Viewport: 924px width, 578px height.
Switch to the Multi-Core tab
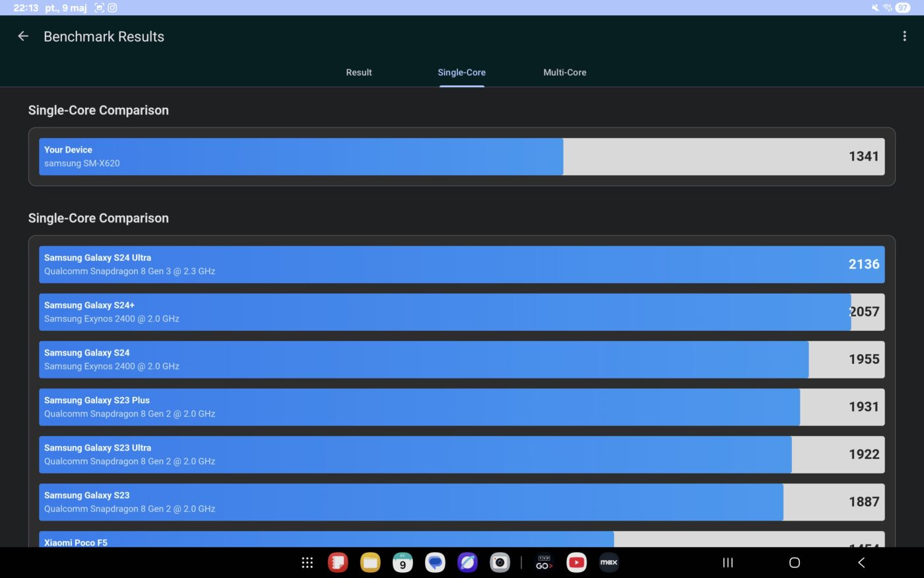click(564, 73)
